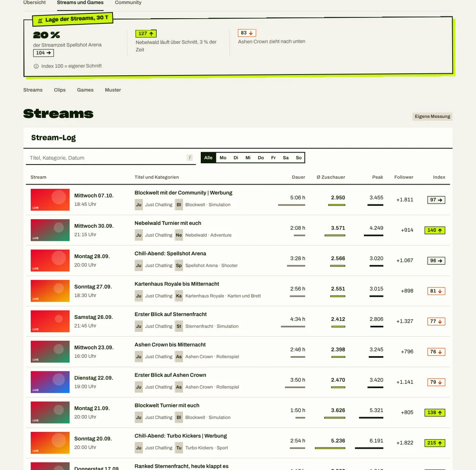Jump to the Games section
The height and width of the screenshot is (470, 476).
tap(85, 90)
